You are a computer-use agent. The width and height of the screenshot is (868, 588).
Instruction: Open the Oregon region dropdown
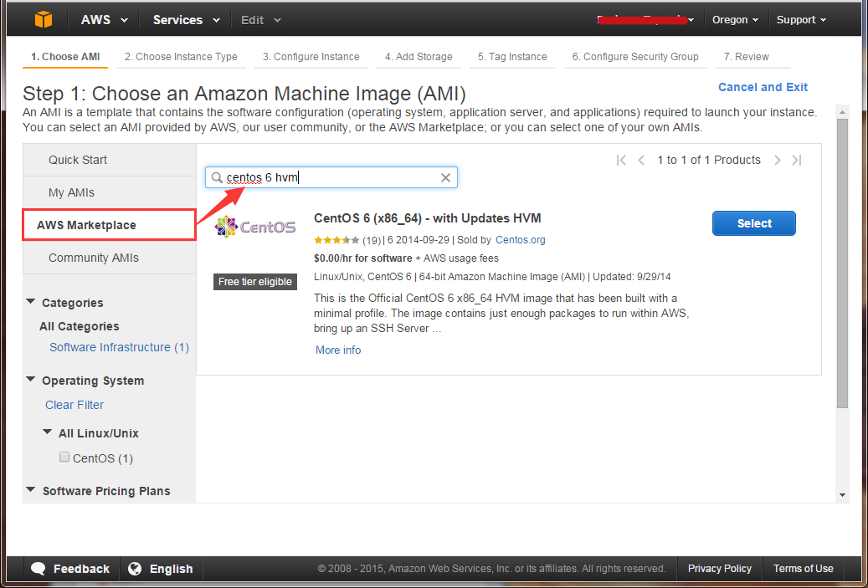(736, 20)
